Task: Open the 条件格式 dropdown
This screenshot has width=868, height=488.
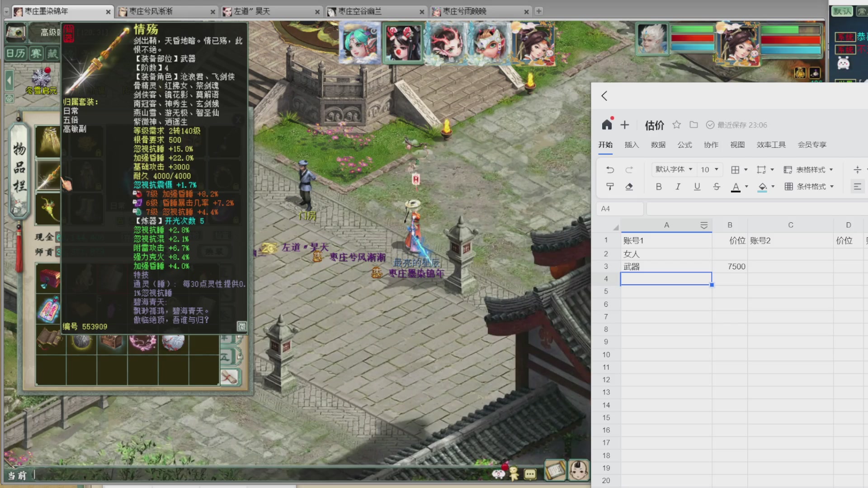Action: [x=809, y=187]
